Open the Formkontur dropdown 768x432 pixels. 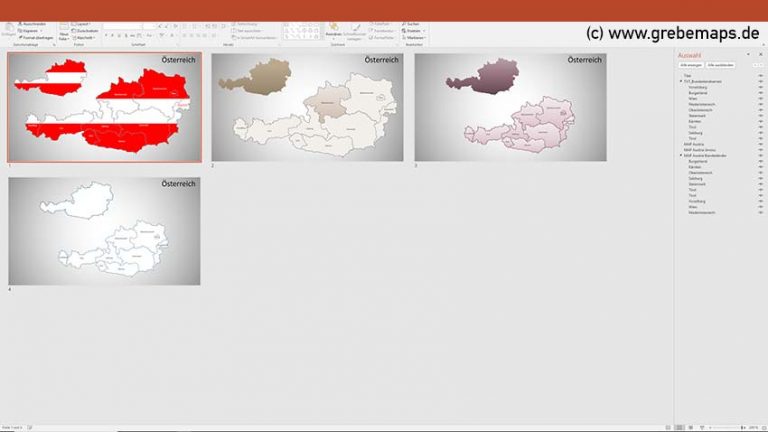point(382,31)
